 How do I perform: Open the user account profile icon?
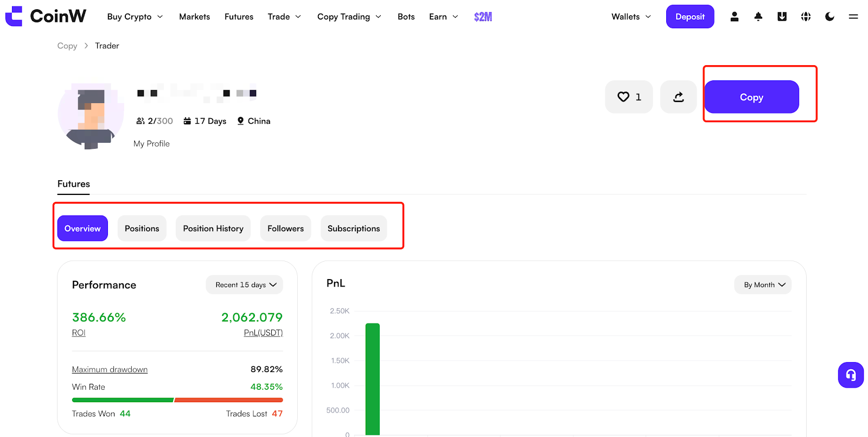point(734,17)
